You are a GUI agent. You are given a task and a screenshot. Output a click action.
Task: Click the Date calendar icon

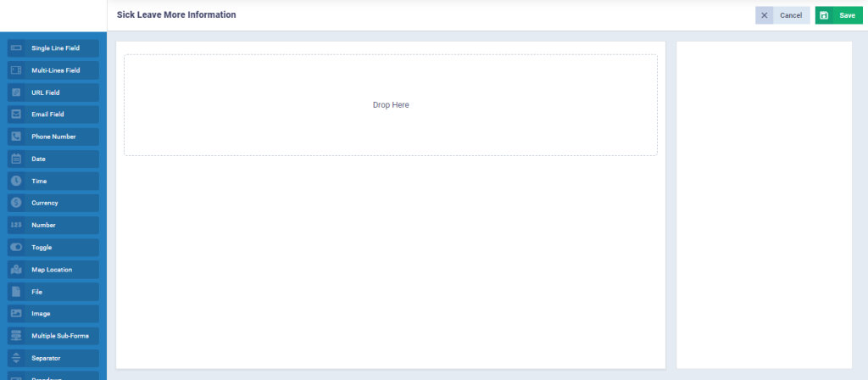point(16,159)
